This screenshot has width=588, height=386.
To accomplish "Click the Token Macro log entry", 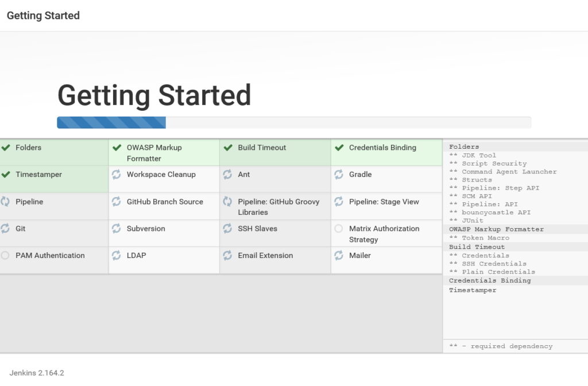I will tap(486, 238).
